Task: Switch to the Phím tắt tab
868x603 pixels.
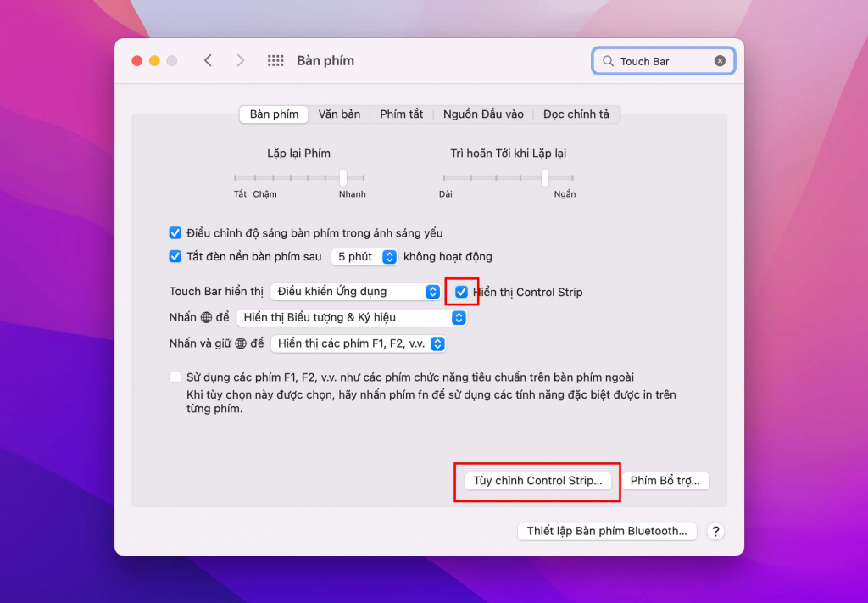Action: (401, 114)
